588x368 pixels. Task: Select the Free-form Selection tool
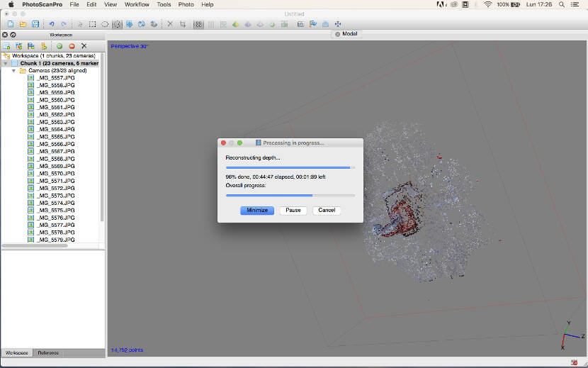(x=117, y=24)
